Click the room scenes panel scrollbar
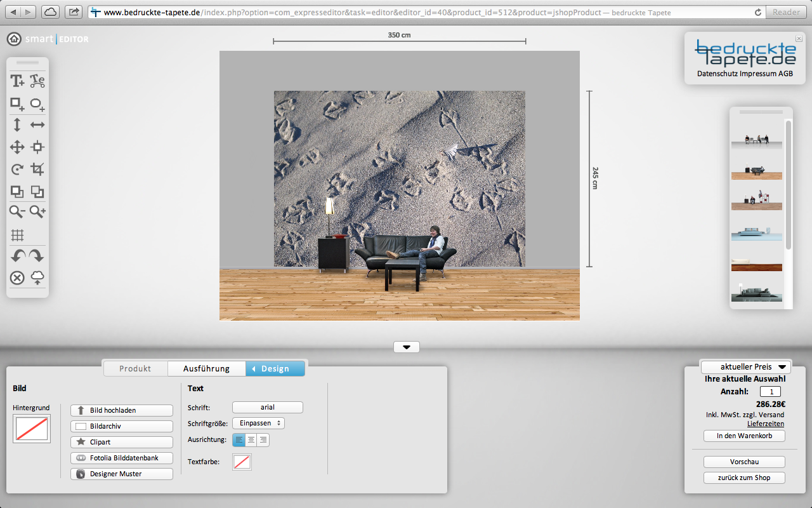Viewport: 812px width, 508px height. click(789, 184)
